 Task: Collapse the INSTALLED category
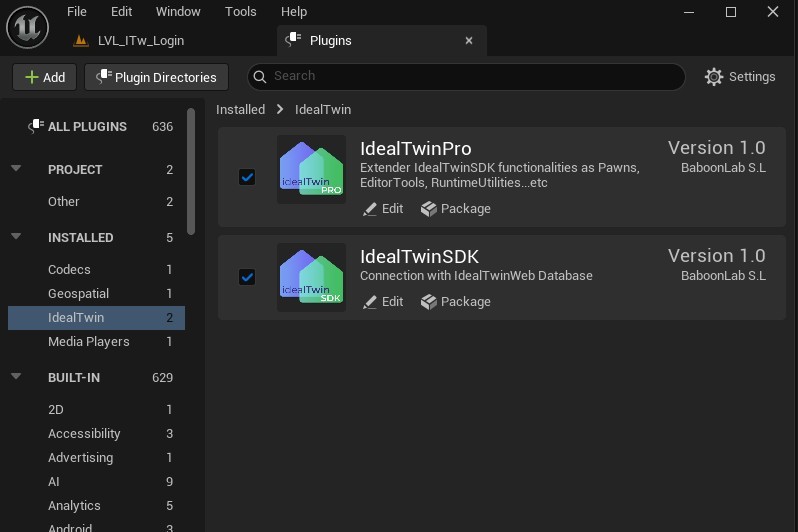(x=16, y=236)
